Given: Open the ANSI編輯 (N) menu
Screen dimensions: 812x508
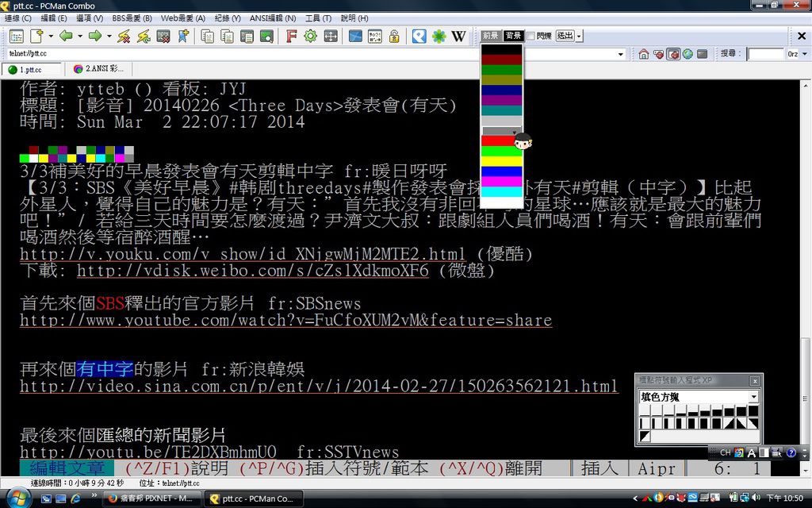Looking at the screenshot, I should (x=273, y=18).
